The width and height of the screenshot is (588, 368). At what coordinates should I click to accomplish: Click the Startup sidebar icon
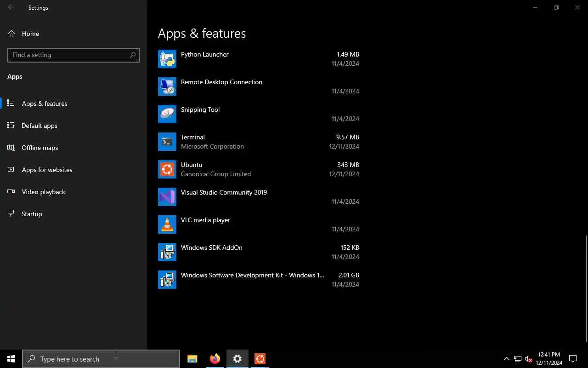coord(11,214)
